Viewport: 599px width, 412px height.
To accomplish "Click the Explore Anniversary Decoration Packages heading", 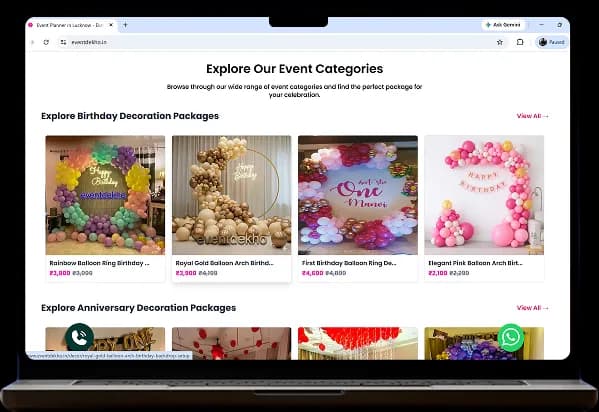I will (x=138, y=308).
